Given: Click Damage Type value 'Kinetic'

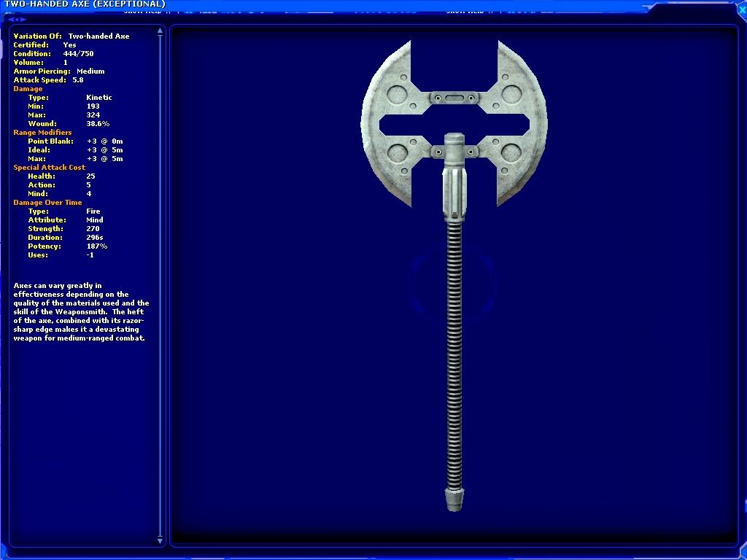Looking at the screenshot, I should (99, 98).
